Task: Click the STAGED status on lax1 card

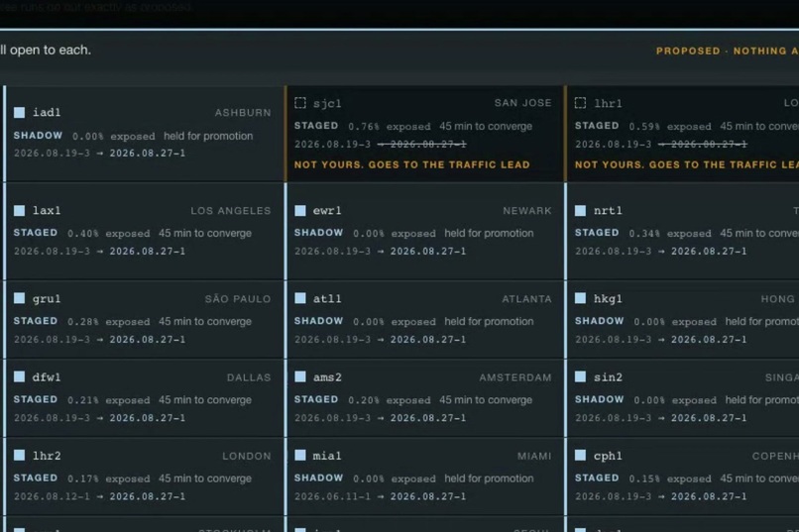Action: 35,233
